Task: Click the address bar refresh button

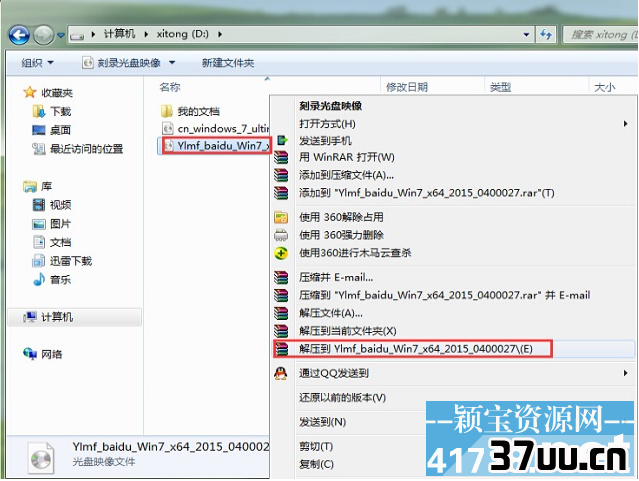Action: pyautogui.click(x=546, y=34)
